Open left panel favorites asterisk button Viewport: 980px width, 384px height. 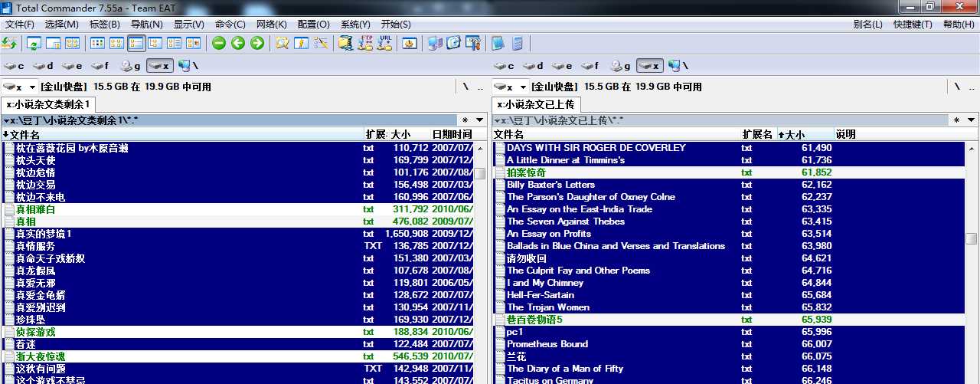(465, 120)
